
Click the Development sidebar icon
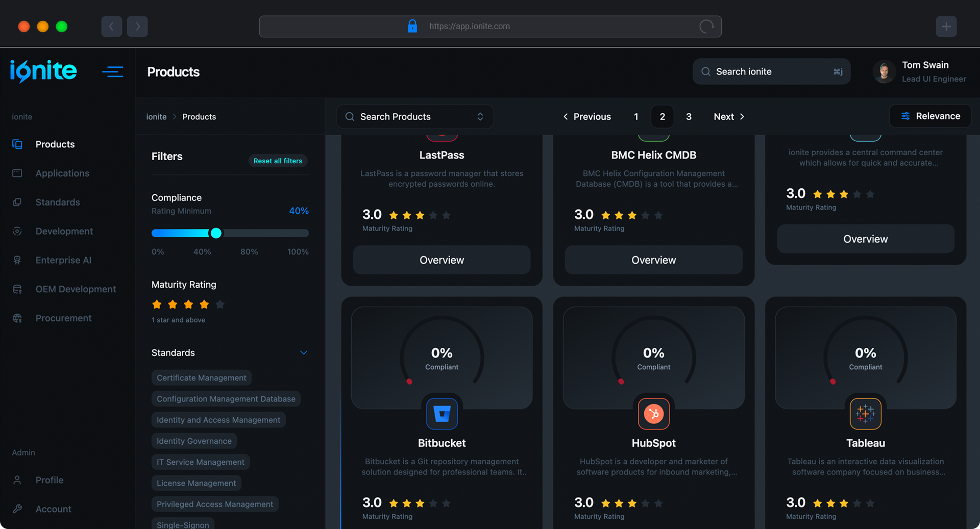17,231
